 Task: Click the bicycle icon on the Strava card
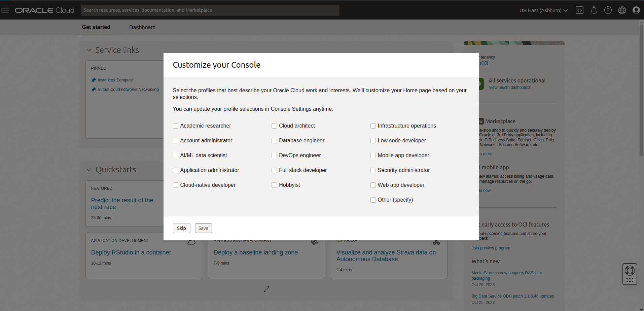tap(436, 242)
